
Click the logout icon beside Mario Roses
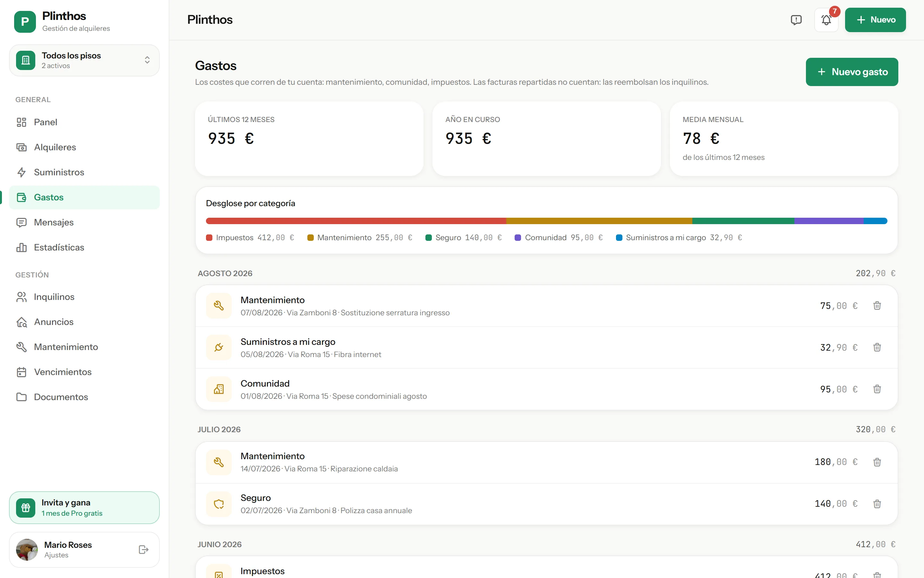143,549
